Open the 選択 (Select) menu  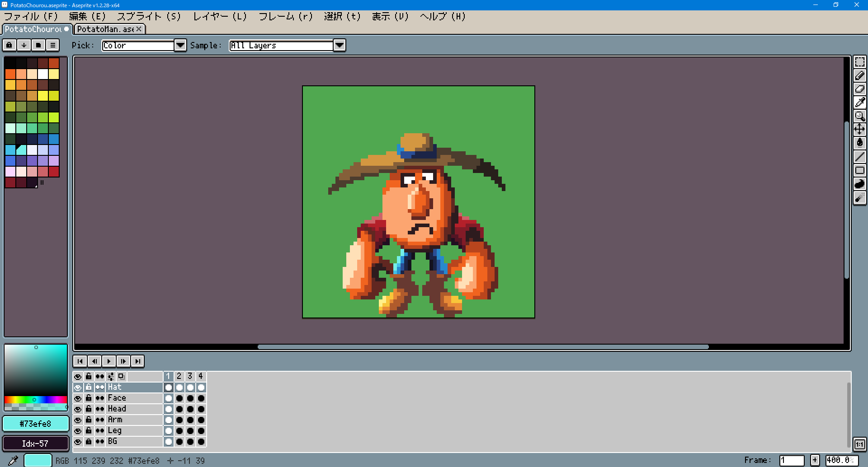342,17
